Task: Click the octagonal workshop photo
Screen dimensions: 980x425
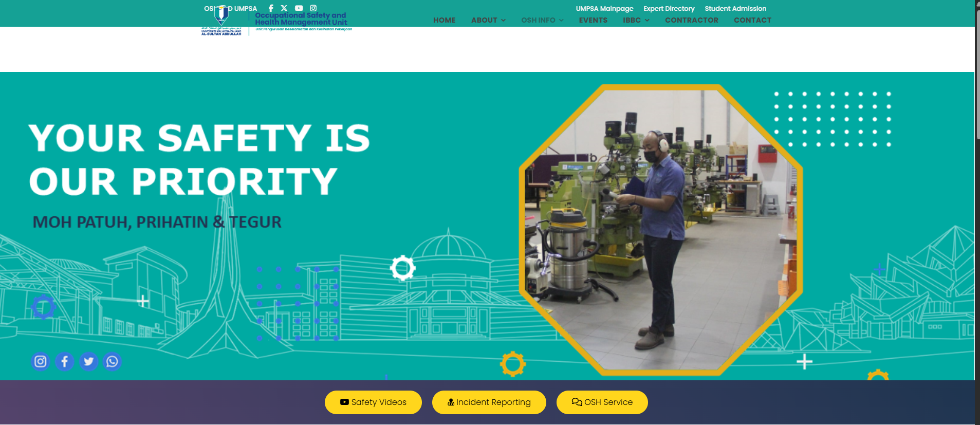Action: point(660,230)
